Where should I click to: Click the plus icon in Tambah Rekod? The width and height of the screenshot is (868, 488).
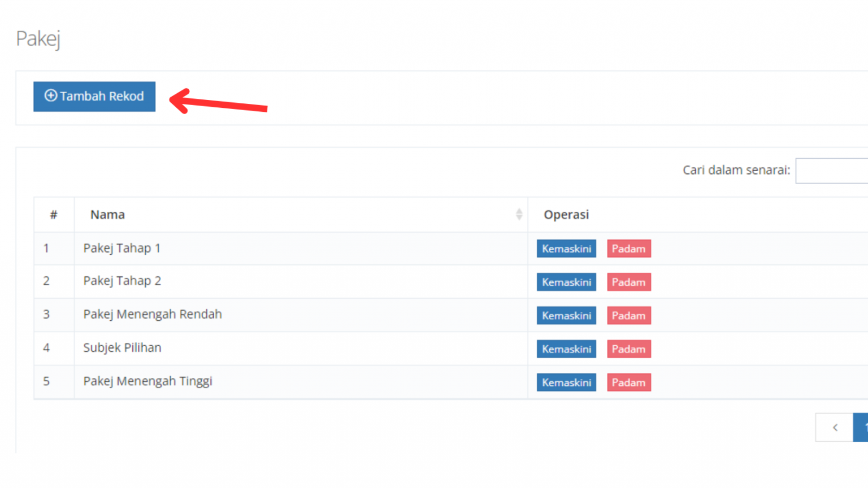(51, 96)
